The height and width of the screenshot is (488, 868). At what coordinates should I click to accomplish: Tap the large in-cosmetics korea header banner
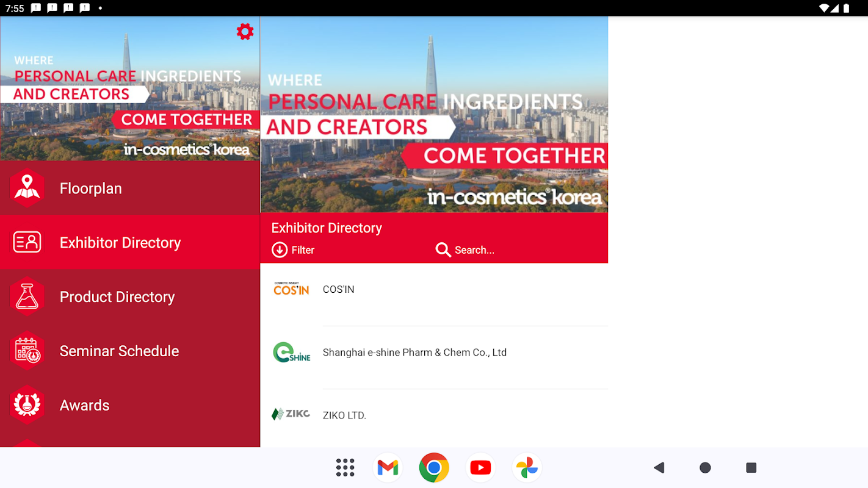coord(434,115)
